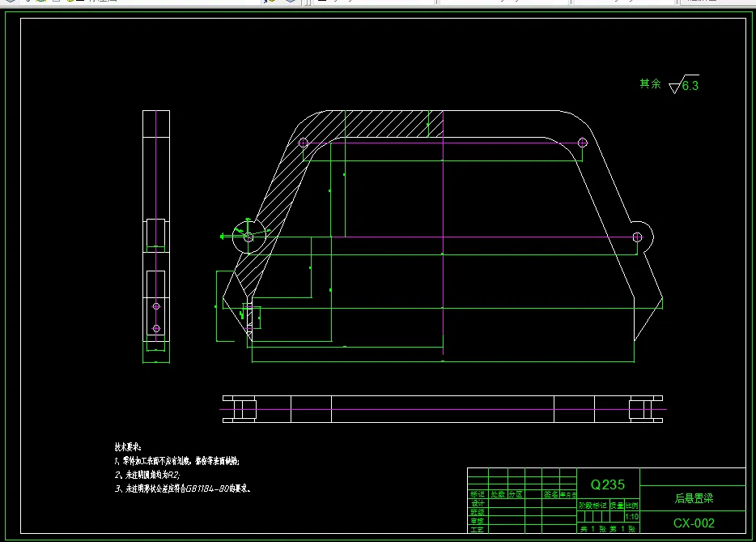Select the upper hole in the side view
The width and height of the screenshot is (756, 542).
pos(156,306)
